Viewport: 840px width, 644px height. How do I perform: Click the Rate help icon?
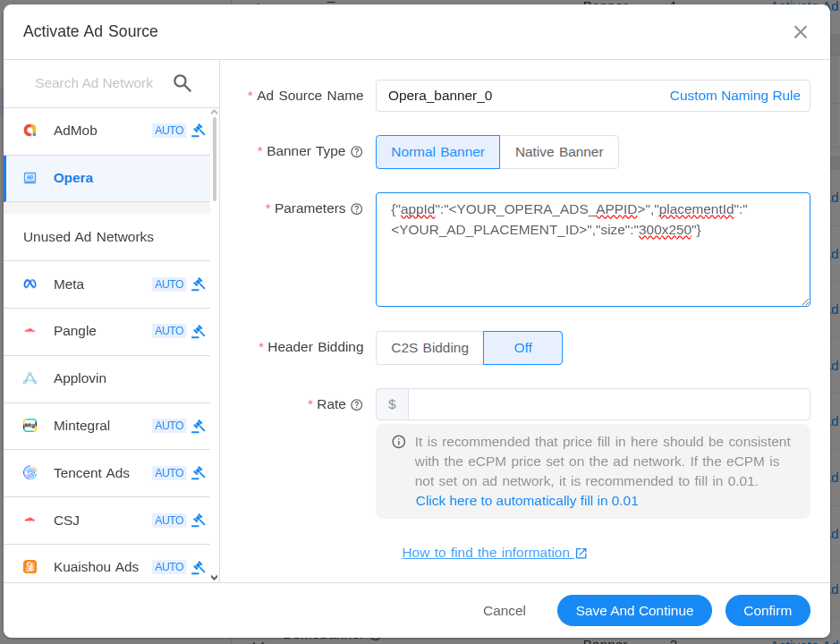point(357,404)
